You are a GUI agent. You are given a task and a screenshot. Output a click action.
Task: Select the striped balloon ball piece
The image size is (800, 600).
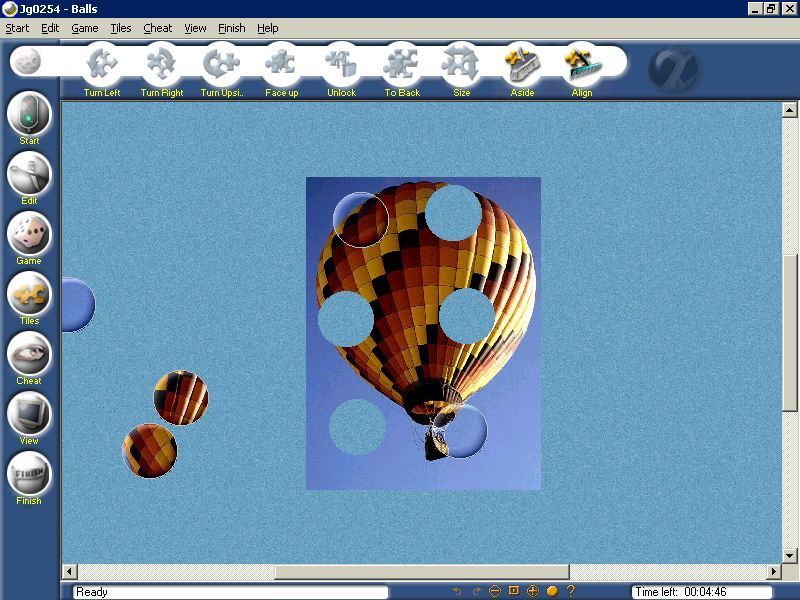coord(181,397)
